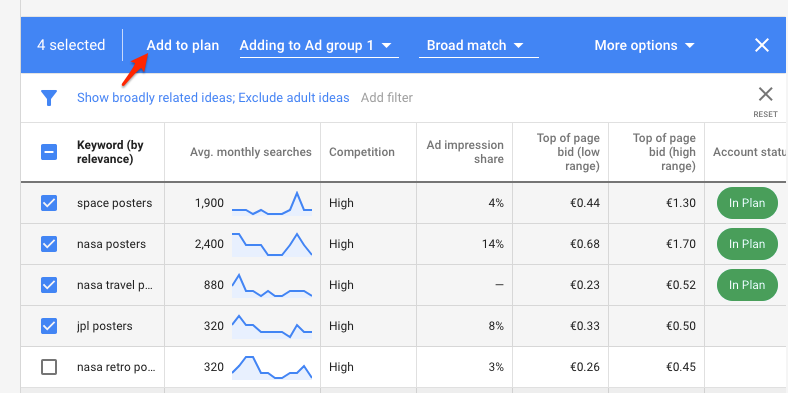Click the blue filter funnel icon
788x393 pixels.
[49, 98]
